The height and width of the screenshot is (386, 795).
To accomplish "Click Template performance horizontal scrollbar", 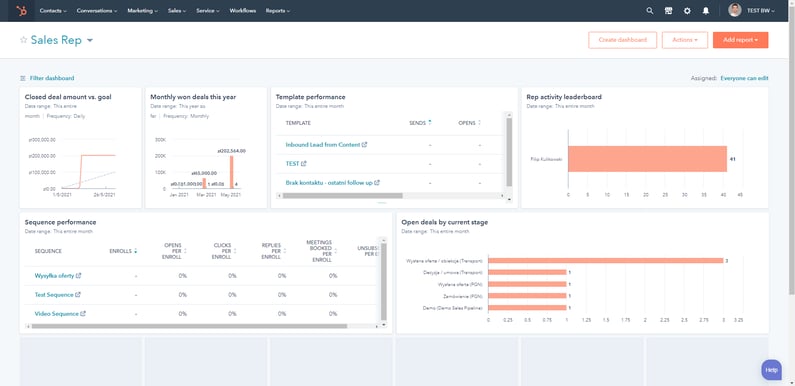I will (x=342, y=195).
